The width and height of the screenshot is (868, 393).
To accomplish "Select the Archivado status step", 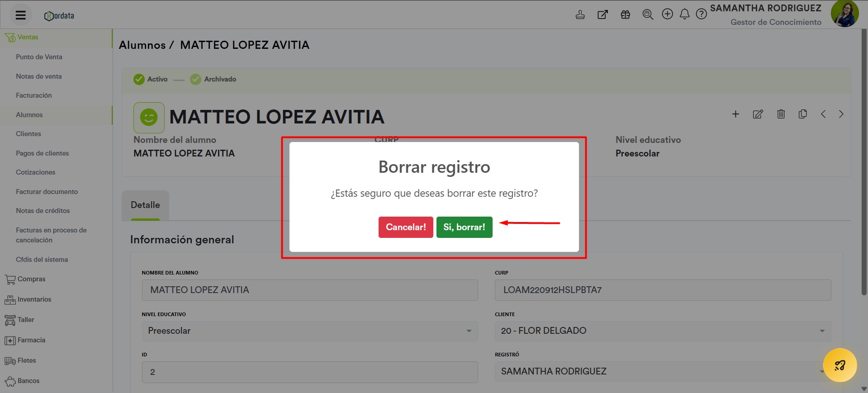I will 213,79.
